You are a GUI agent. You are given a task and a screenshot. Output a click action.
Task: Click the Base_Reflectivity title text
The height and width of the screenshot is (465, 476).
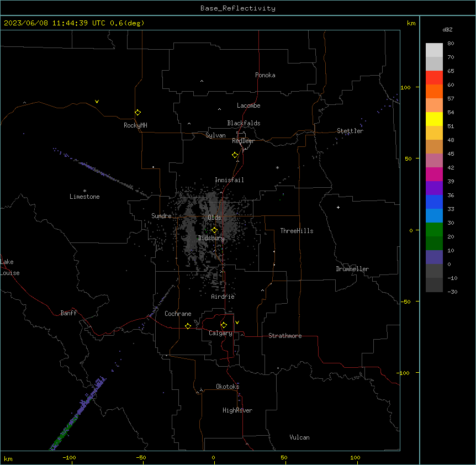pyautogui.click(x=238, y=8)
